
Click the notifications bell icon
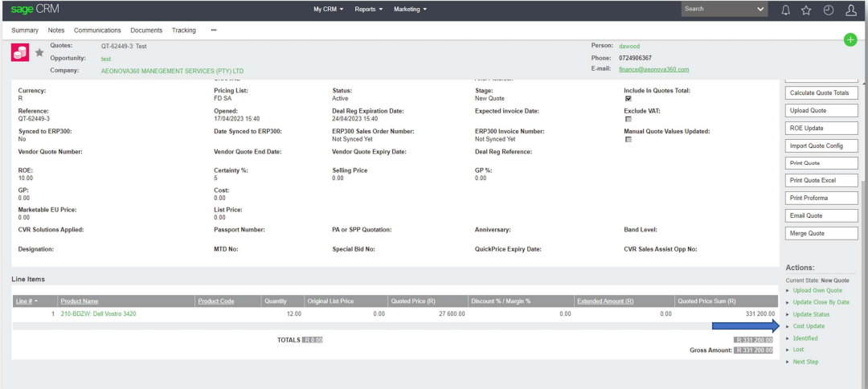(786, 10)
